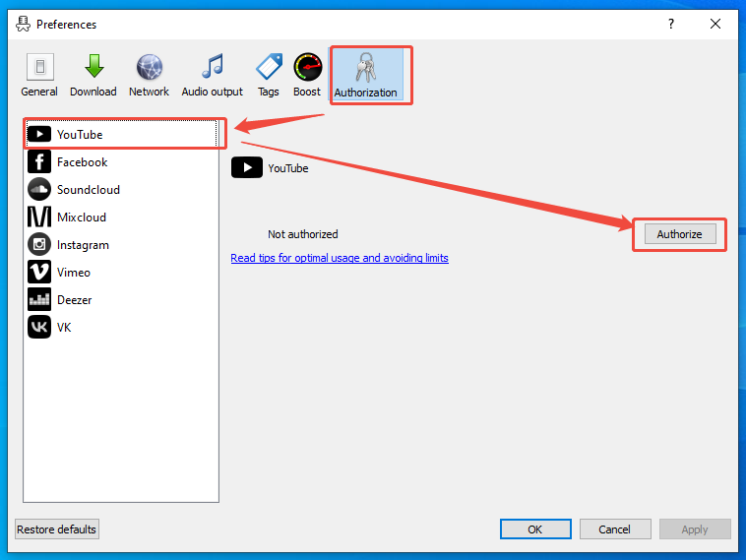
Task: Switch to the Audio output tab label
Action: coord(213,92)
